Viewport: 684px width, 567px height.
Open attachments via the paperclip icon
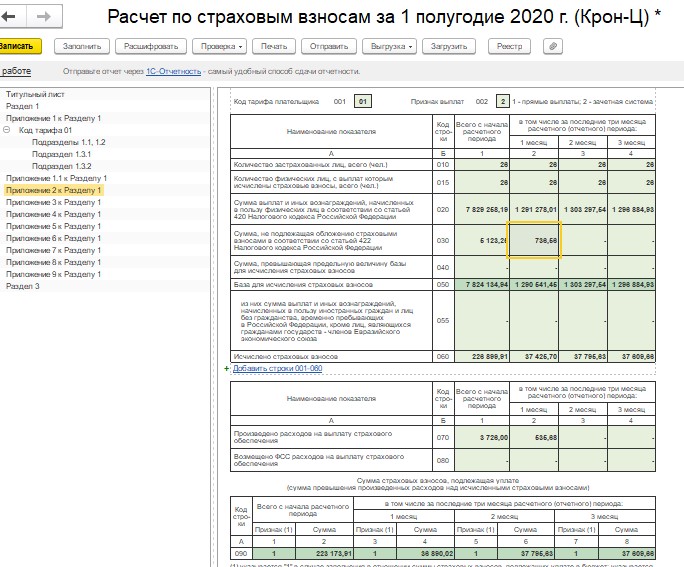tap(553, 46)
